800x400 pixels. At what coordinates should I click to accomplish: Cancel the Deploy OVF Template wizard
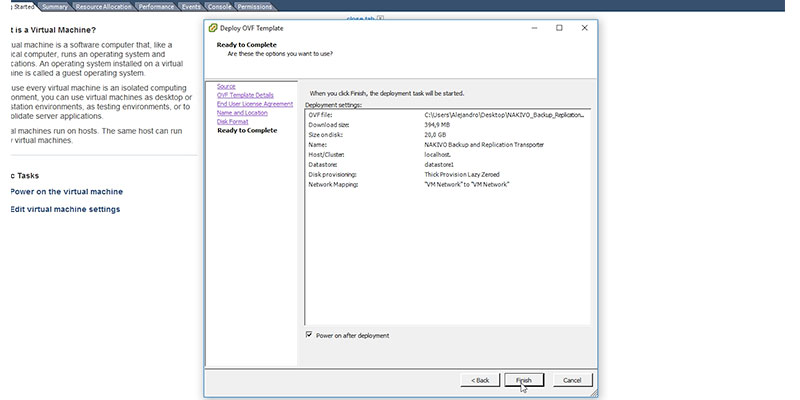[x=572, y=380]
